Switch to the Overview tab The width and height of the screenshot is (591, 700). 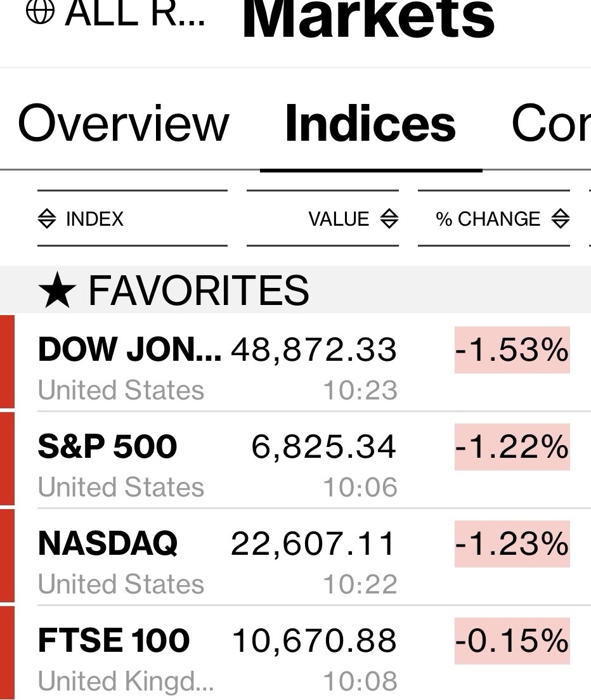pyautogui.click(x=123, y=123)
